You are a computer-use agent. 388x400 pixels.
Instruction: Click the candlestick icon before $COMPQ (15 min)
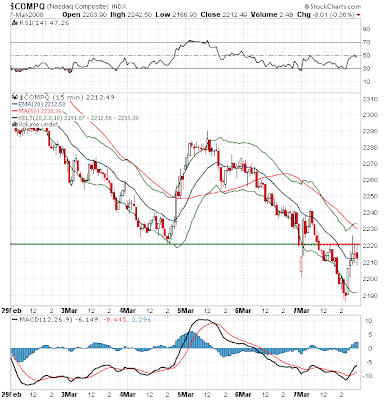pos(15,97)
